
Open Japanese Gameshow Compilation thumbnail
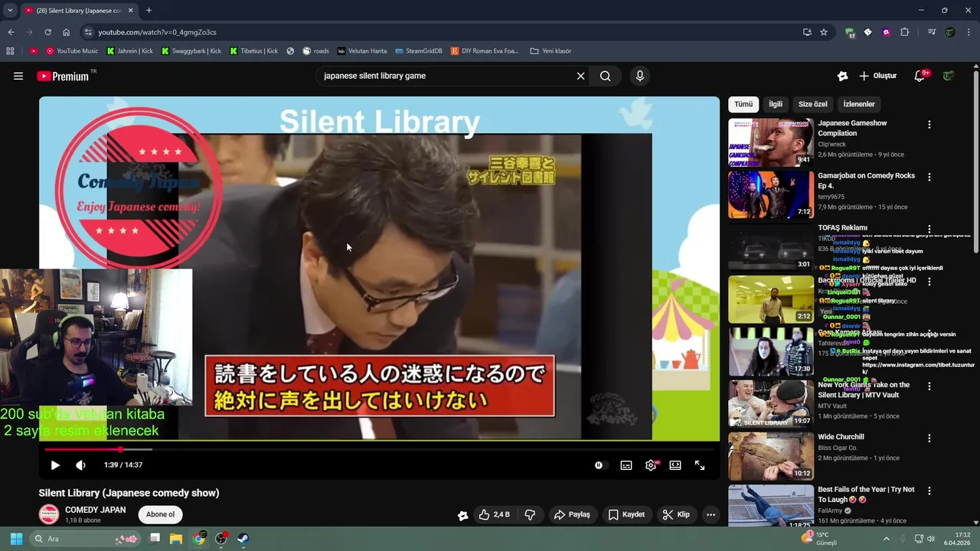(770, 142)
